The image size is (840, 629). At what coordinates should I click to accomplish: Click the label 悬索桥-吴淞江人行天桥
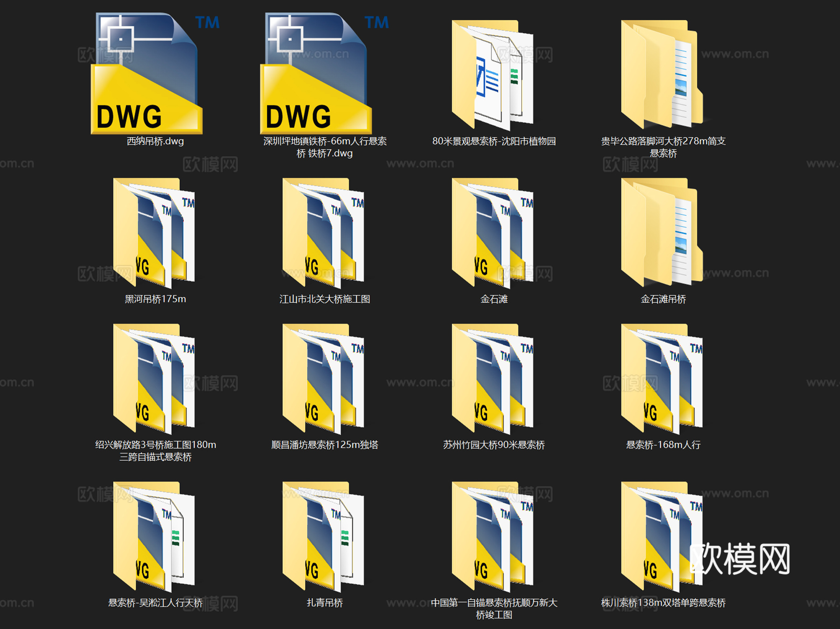tap(155, 603)
